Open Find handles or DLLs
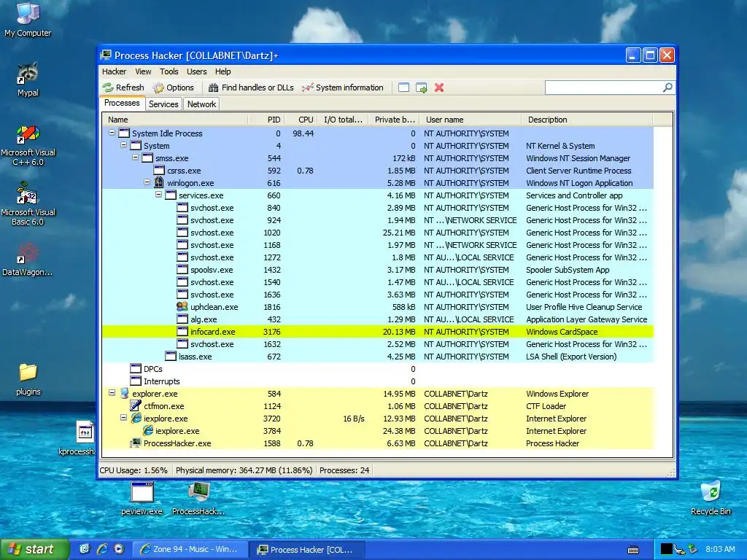 tap(252, 87)
